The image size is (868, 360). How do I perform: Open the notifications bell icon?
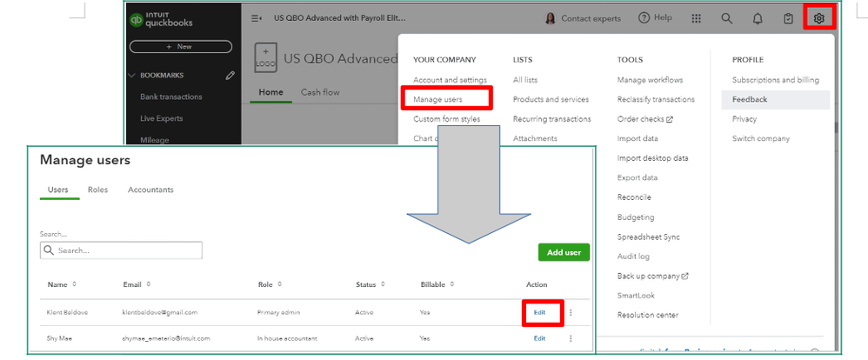[x=758, y=18]
